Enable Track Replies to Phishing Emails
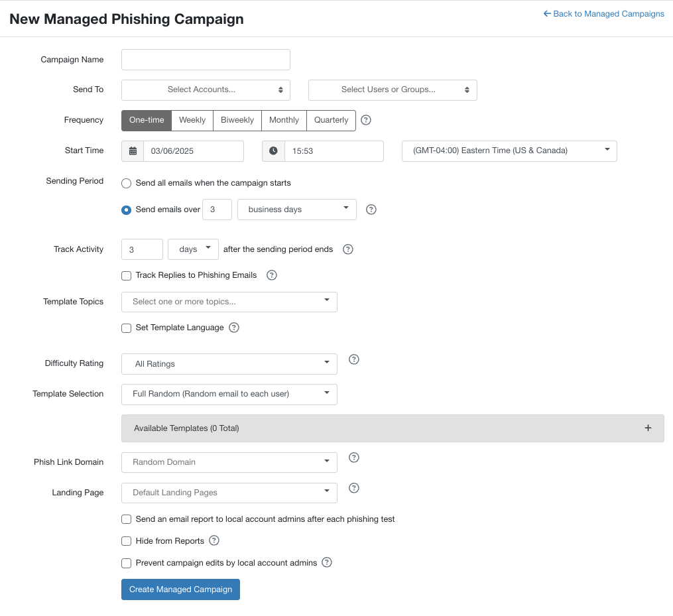This screenshot has width=673, height=616. (x=126, y=275)
